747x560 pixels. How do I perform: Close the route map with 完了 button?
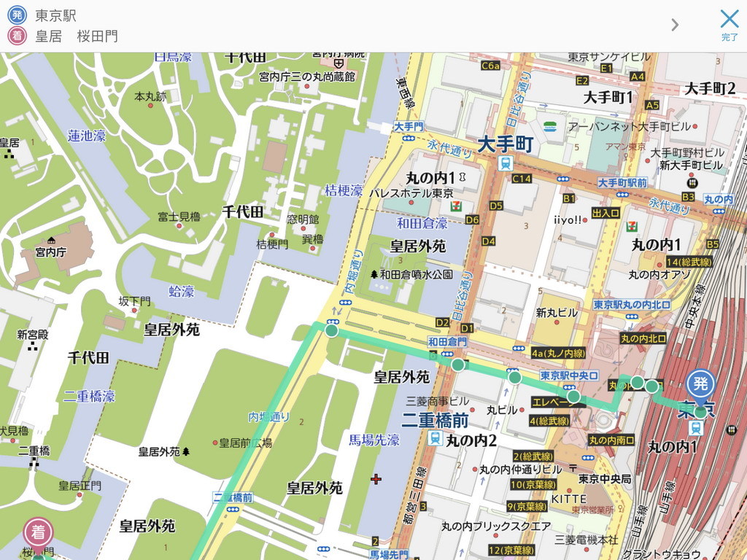click(729, 25)
